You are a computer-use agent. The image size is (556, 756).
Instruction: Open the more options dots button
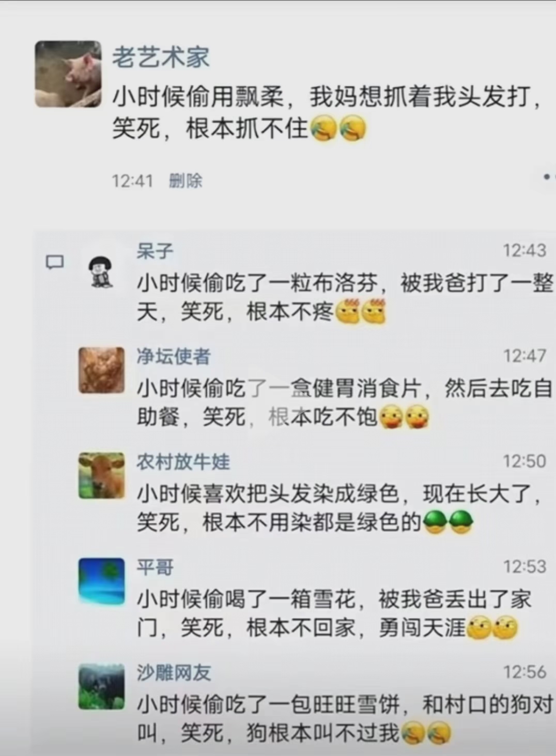pos(549,177)
